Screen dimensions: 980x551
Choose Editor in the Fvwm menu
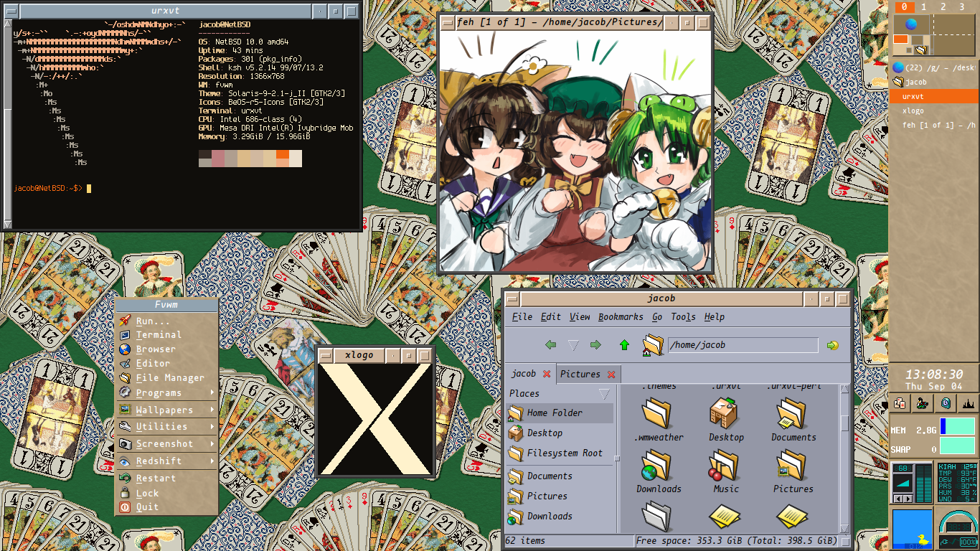pyautogui.click(x=166, y=364)
